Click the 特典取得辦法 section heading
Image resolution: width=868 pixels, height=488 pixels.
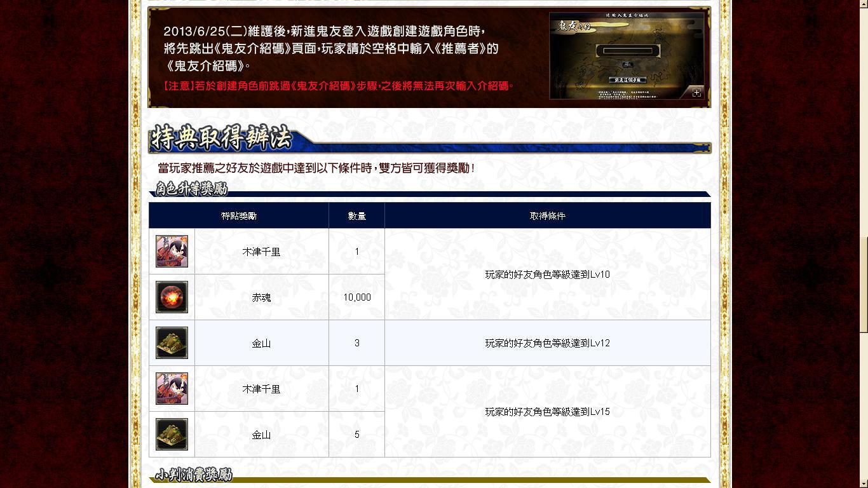click(x=222, y=137)
